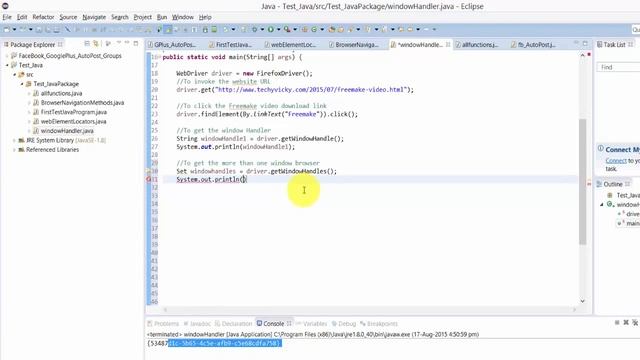640x360 pixels.
Task: Collapse the Test_Java project node
Action: (7, 65)
